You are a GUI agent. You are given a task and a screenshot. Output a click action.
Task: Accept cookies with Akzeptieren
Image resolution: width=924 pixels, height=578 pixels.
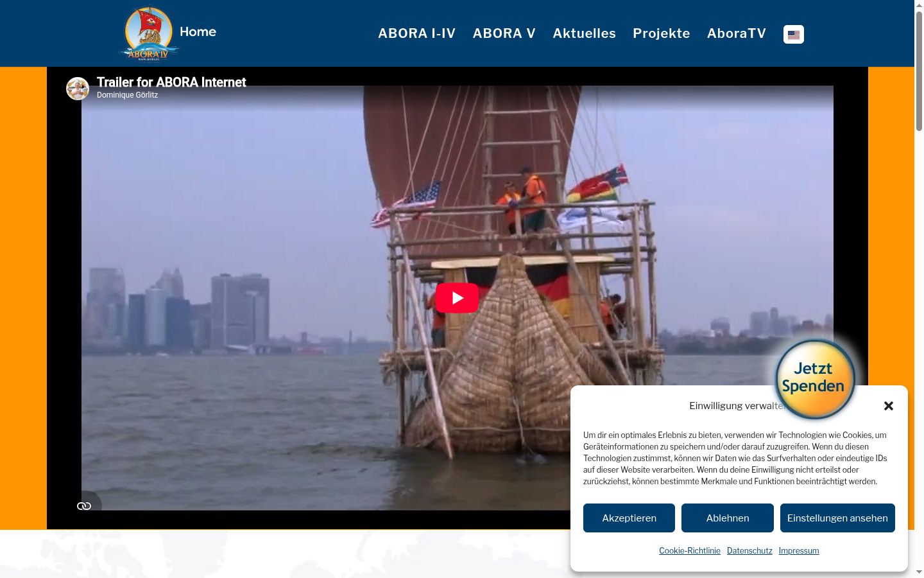(629, 518)
